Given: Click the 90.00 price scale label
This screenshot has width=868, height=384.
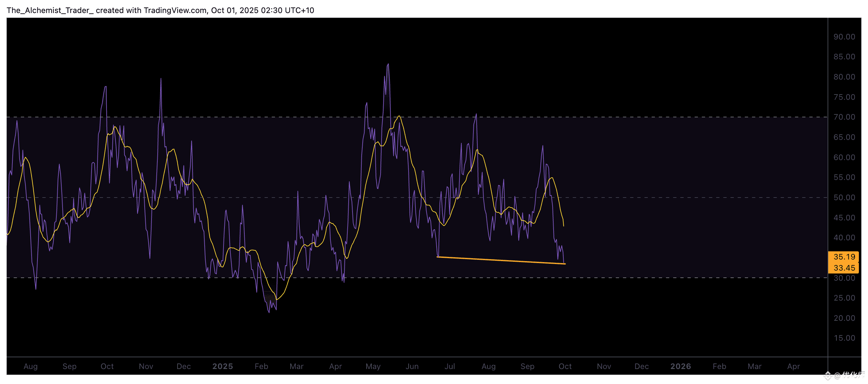Looking at the screenshot, I should coord(844,37).
